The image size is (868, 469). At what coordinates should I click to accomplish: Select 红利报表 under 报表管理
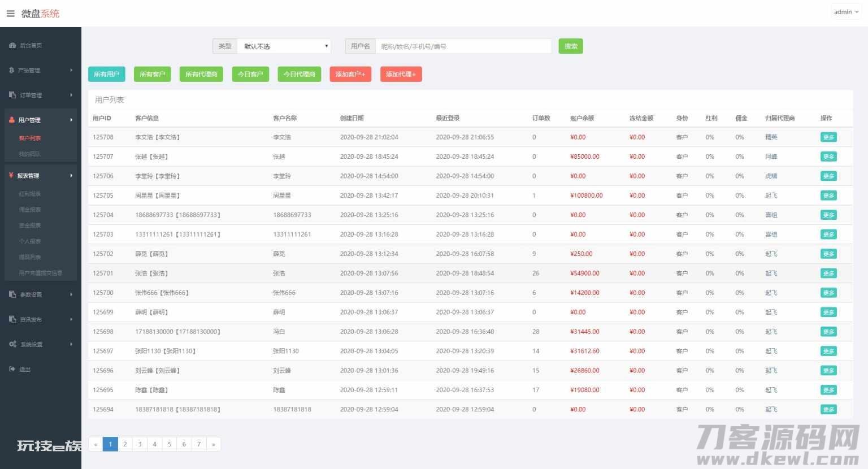click(29, 194)
